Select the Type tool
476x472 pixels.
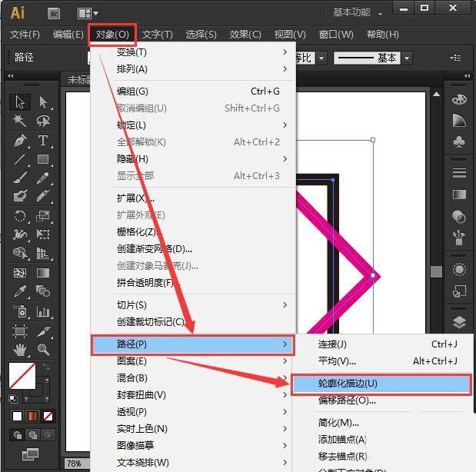tap(43, 141)
